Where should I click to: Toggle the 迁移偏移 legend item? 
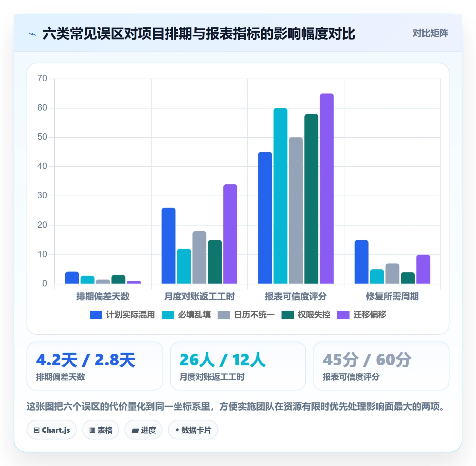361,315
